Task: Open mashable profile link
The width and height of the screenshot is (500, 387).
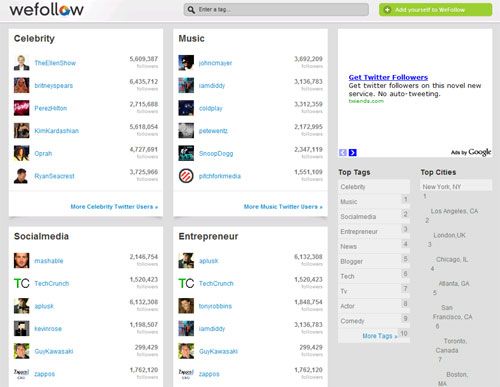Action: tap(49, 261)
